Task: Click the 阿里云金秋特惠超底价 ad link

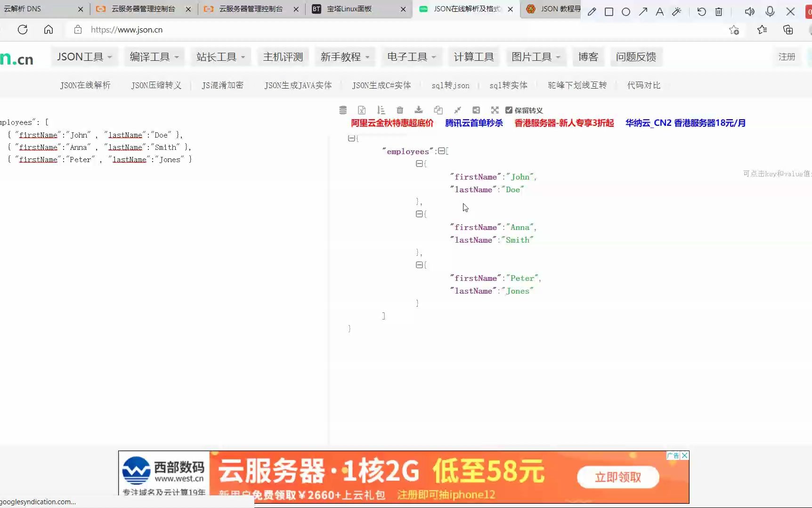Action: coord(392,123)
